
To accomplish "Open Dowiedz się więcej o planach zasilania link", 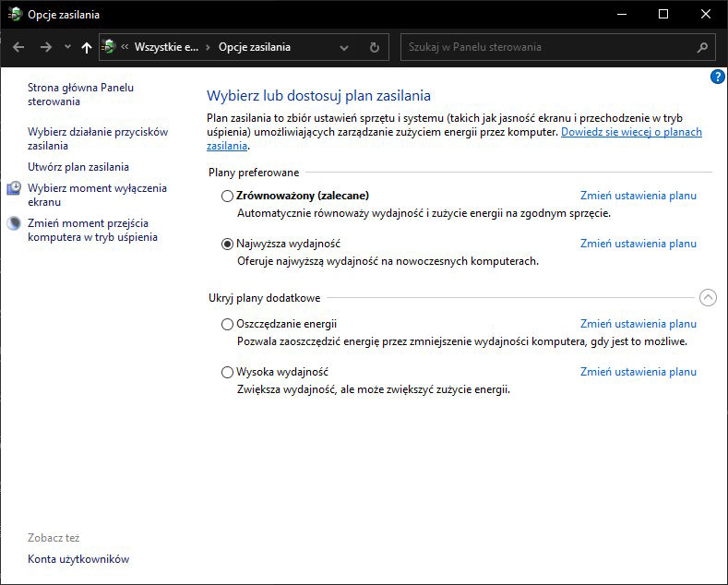I will click(x=631, y=132).
